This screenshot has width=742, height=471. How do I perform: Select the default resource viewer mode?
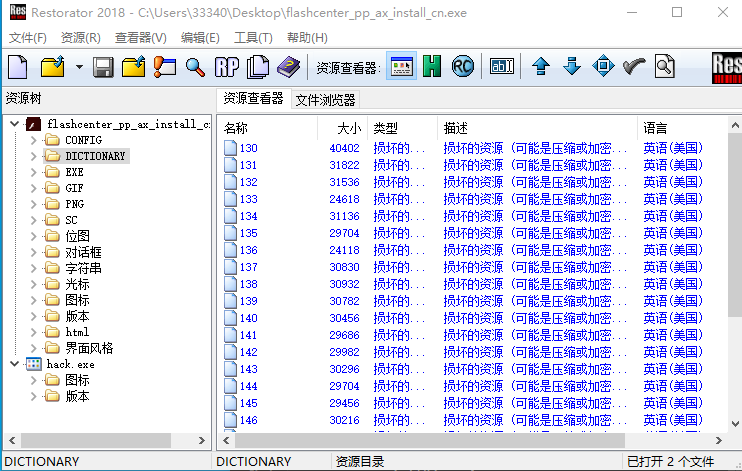click(401, 66)
